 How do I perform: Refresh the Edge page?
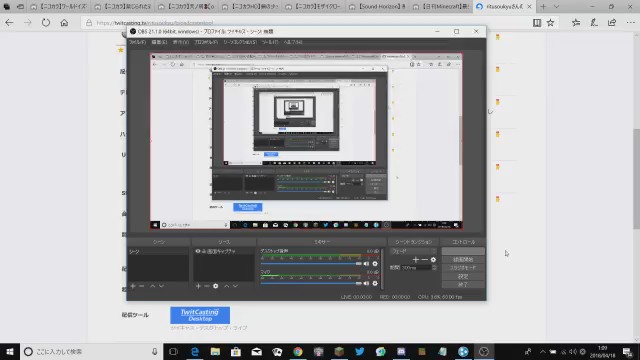click(x=46, y=23)
